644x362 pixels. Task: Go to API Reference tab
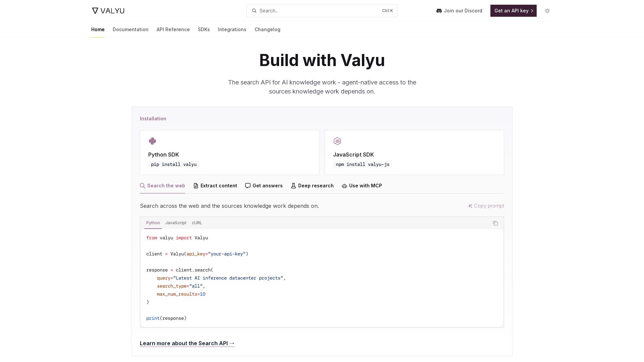pyautogui.click(x=173, y=29)
